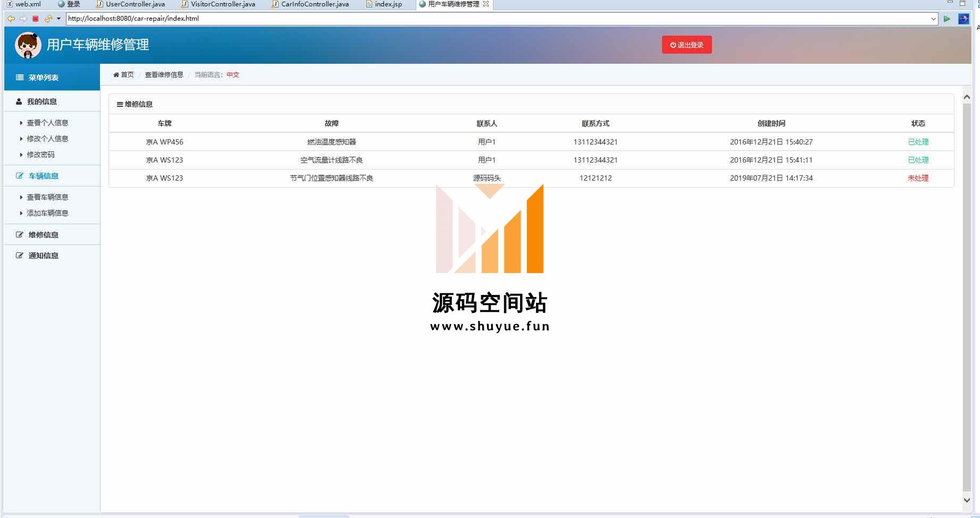Click 查看维修信息 breadcrumb
980x518 pixels.
pos(164,75)
